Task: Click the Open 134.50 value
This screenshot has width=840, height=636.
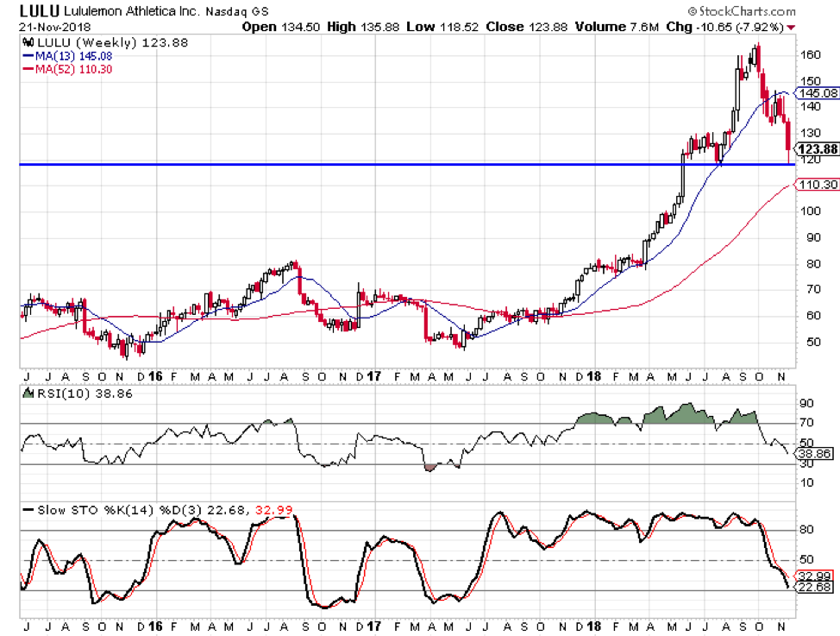Action: point(281,27)
